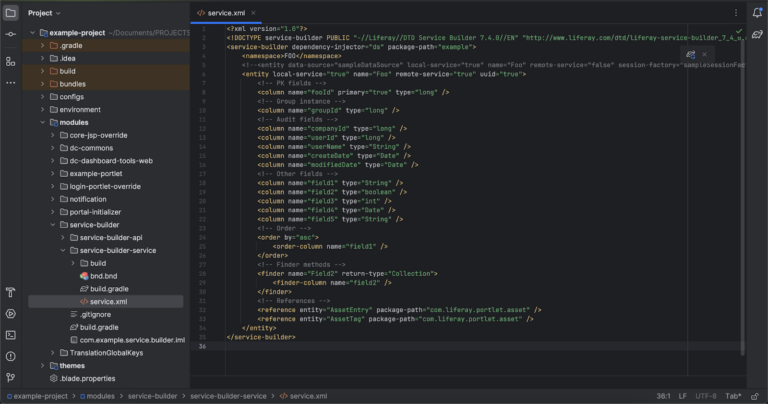Open the Commit tool window

click(x=10, y=33)
